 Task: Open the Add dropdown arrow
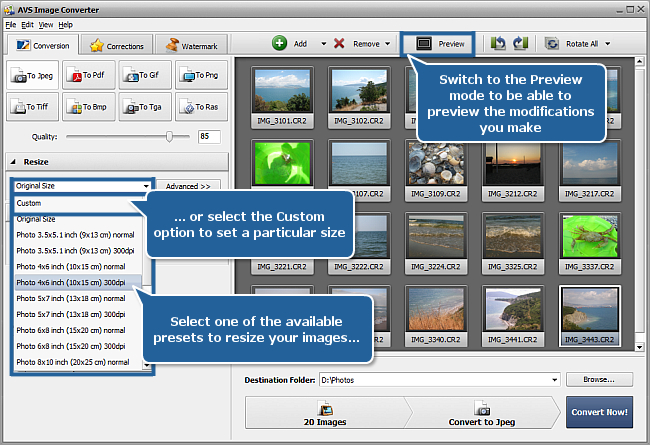(324, 44)
